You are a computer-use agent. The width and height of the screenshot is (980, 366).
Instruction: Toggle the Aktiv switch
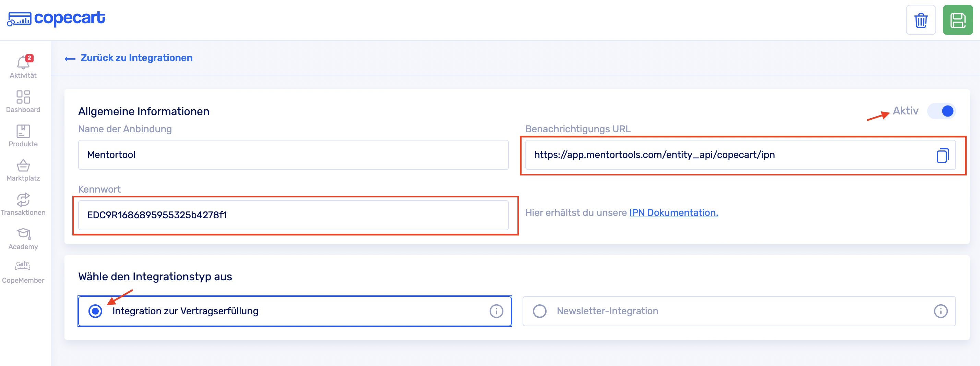(x=942, y=111)
